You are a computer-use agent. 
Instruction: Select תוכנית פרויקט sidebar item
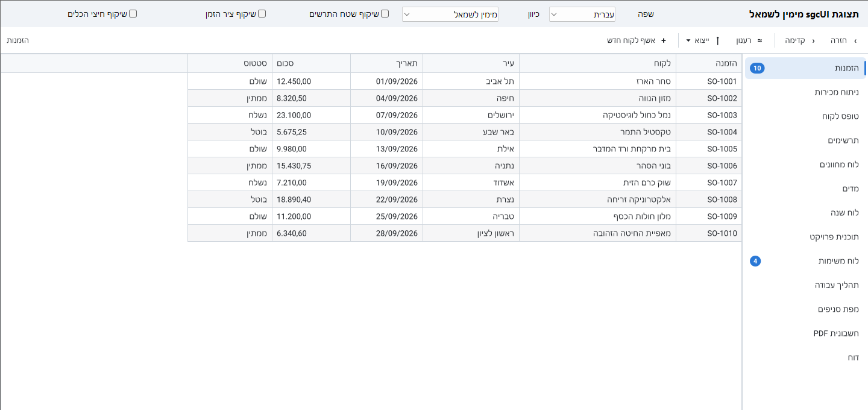tap(805, 237)
